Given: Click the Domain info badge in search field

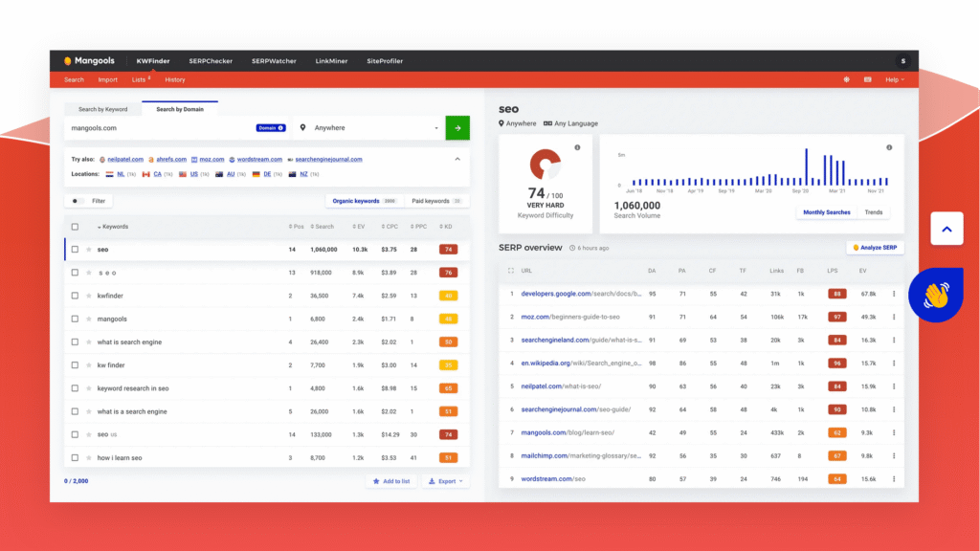Looking at the screenshot, I should [271, 128].
